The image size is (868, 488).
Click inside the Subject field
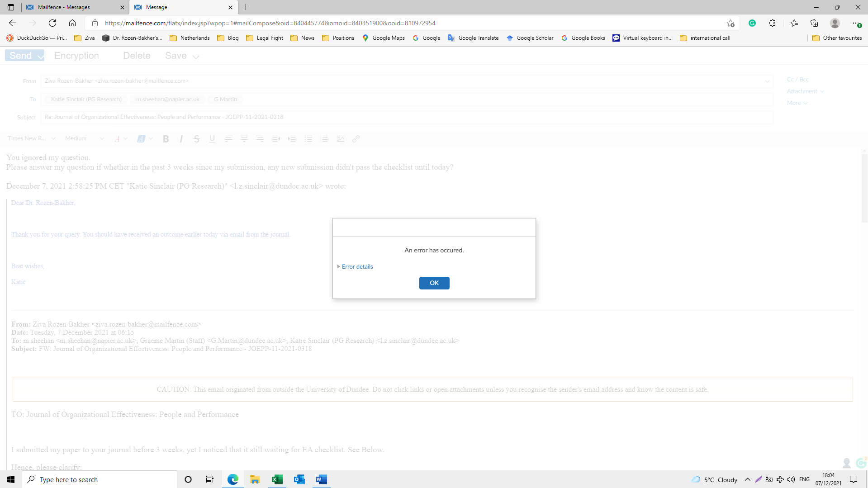271,117
